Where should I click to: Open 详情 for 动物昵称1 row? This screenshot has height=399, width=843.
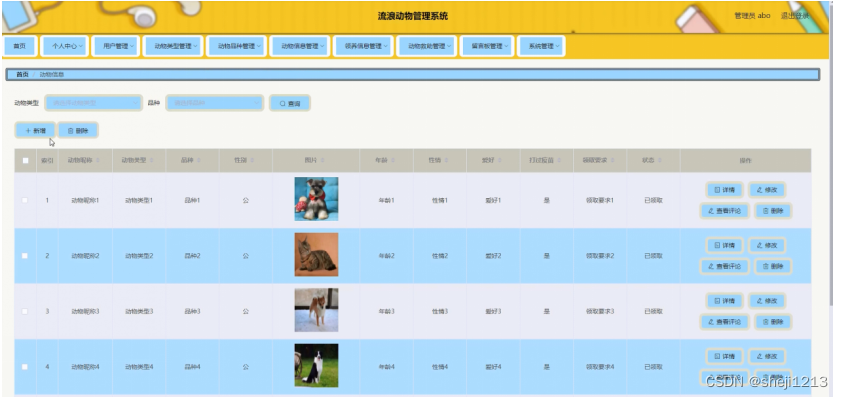(x=724, y=190)
